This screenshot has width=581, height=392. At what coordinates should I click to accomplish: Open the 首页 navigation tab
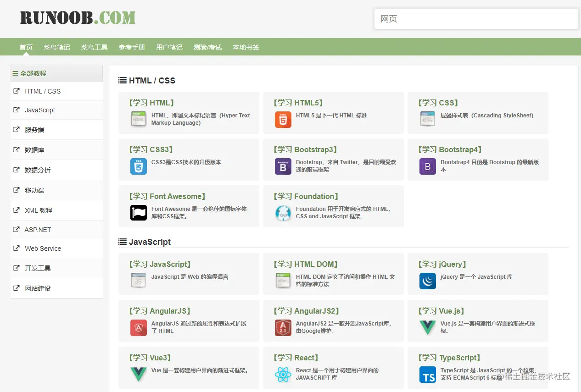26,47
